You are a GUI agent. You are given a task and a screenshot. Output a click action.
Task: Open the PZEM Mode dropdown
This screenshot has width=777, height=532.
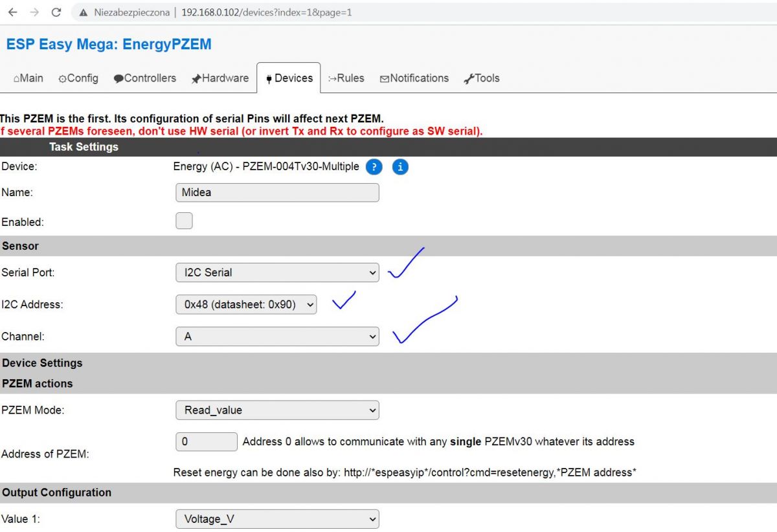click(277, 410)
